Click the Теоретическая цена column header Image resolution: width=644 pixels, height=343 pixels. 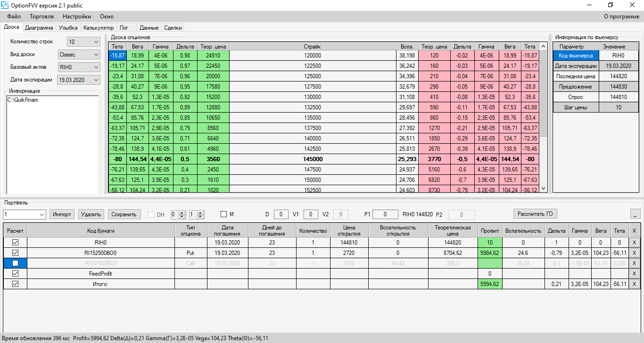click(x=453, y=231)
